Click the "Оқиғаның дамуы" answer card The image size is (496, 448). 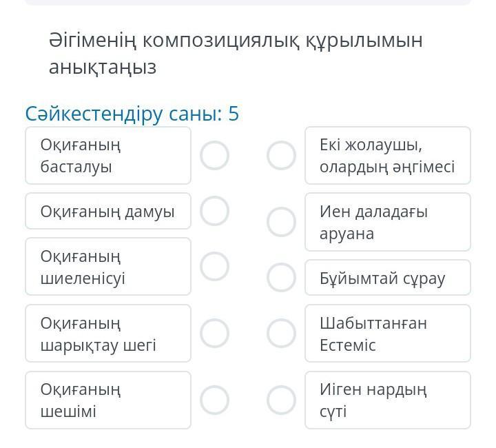coord(108,211)
